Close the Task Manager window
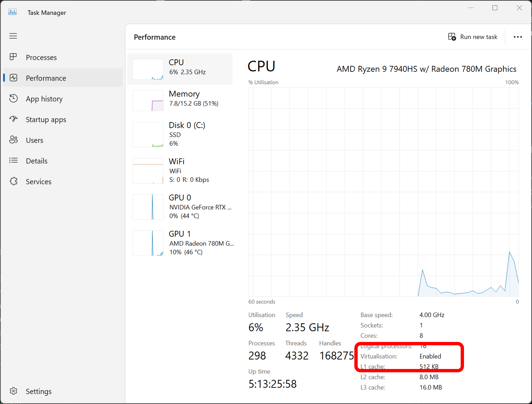 coord(519,8)
